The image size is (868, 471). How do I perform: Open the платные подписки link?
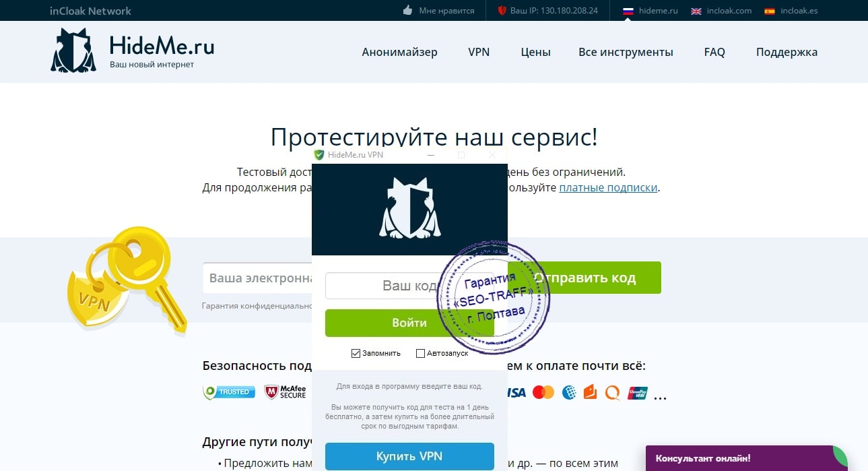point(608,187)
